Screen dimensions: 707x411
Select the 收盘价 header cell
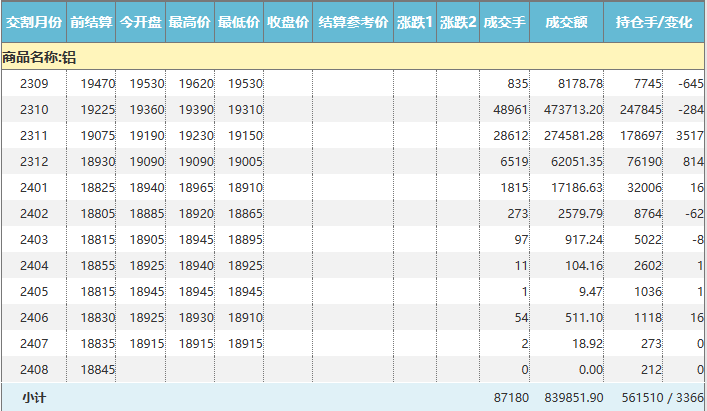(x=288, y=21)
